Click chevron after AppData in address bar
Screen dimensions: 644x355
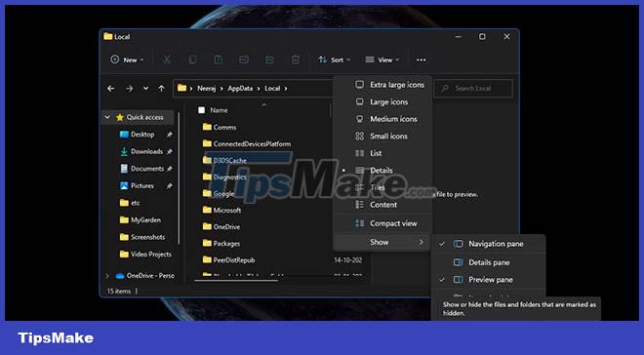coord(259,89)
